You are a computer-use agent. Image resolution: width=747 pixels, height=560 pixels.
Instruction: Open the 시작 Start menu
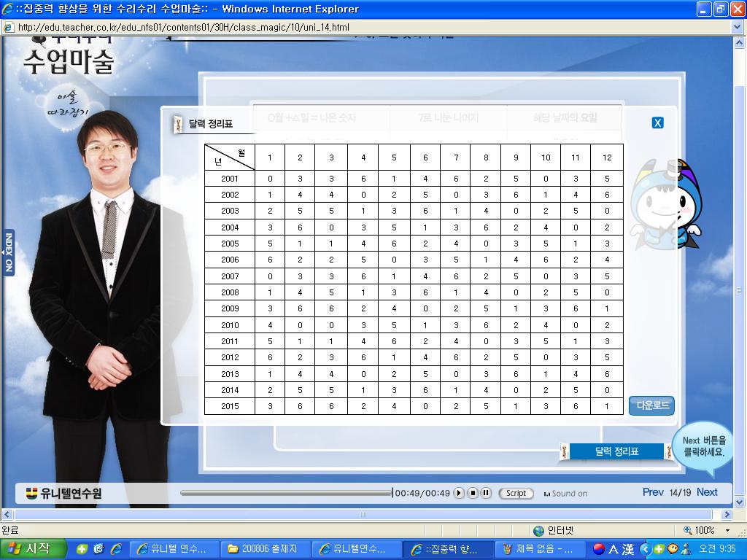tap(32, 549)
